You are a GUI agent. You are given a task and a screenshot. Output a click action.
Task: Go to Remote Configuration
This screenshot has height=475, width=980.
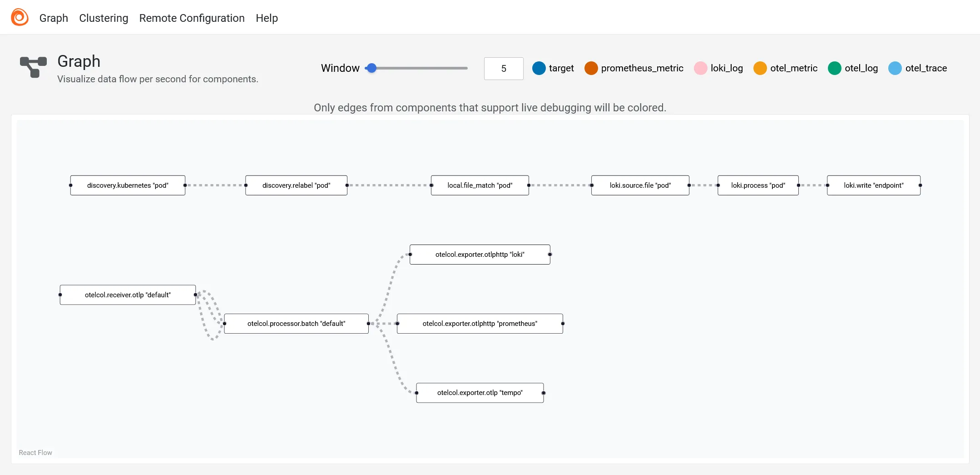coord(192,18)
